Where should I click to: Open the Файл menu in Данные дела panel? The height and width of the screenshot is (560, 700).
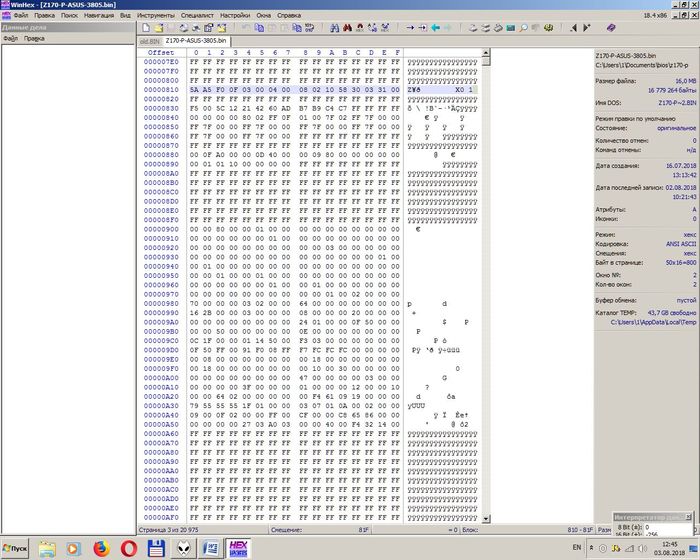point(10,39)
